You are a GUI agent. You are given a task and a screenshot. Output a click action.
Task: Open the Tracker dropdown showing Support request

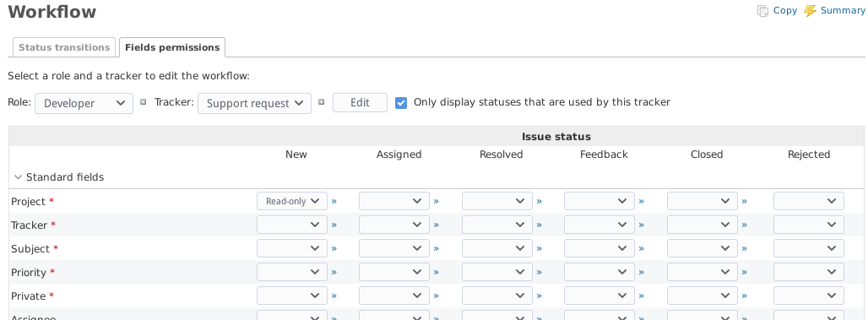pyautogui.click(x=255, y=104)
